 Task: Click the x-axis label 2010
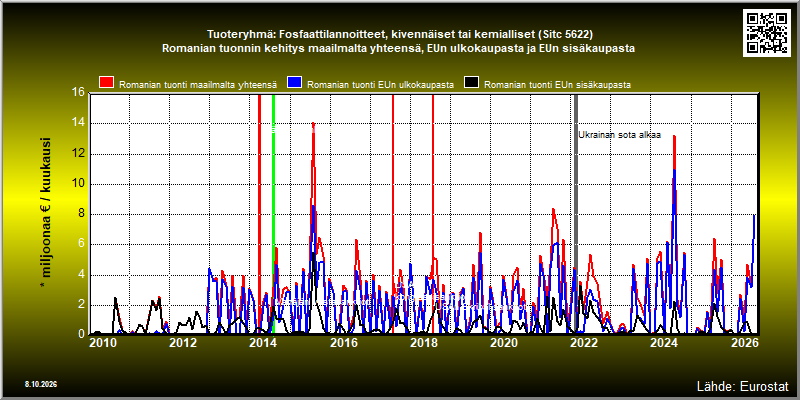[x=103, y=343]
